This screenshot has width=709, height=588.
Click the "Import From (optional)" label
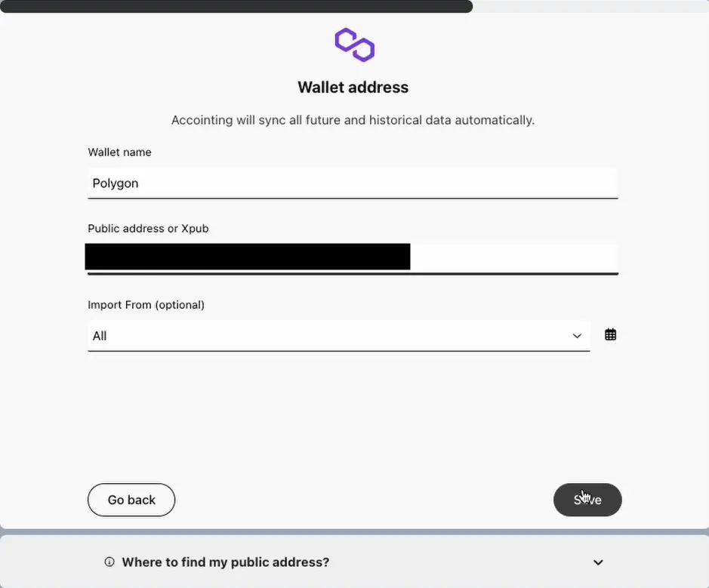pos(146,305)
